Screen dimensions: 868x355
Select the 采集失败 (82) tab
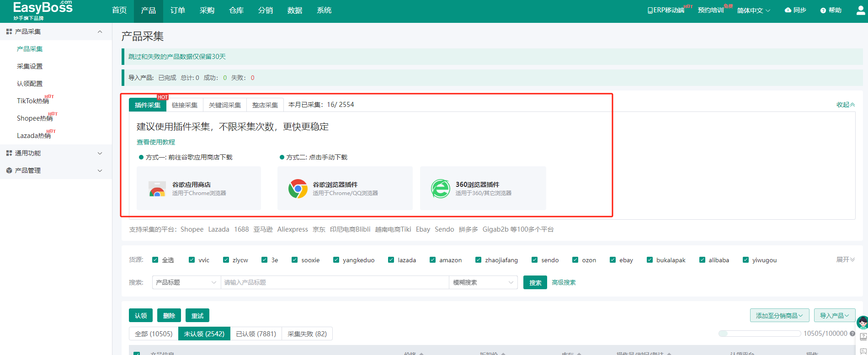(307, 334)
